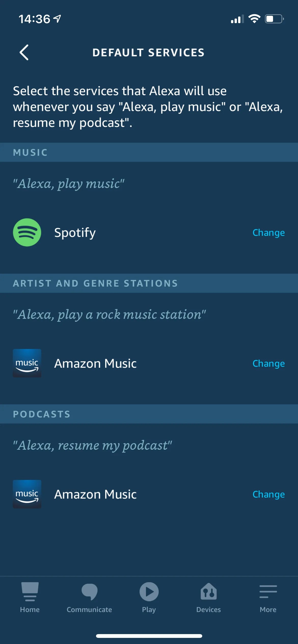Tap the battery indicator icon

(274, 18)
